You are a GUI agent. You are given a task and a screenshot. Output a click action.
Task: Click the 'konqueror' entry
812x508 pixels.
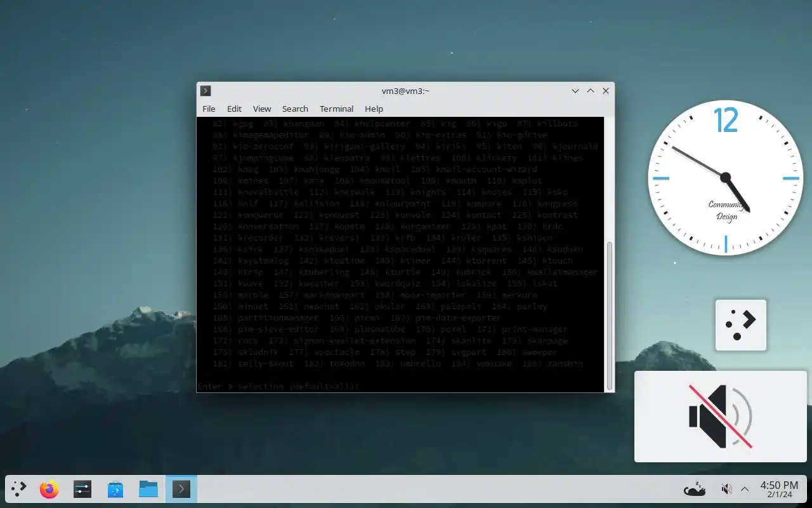click(x=260, y=215)
